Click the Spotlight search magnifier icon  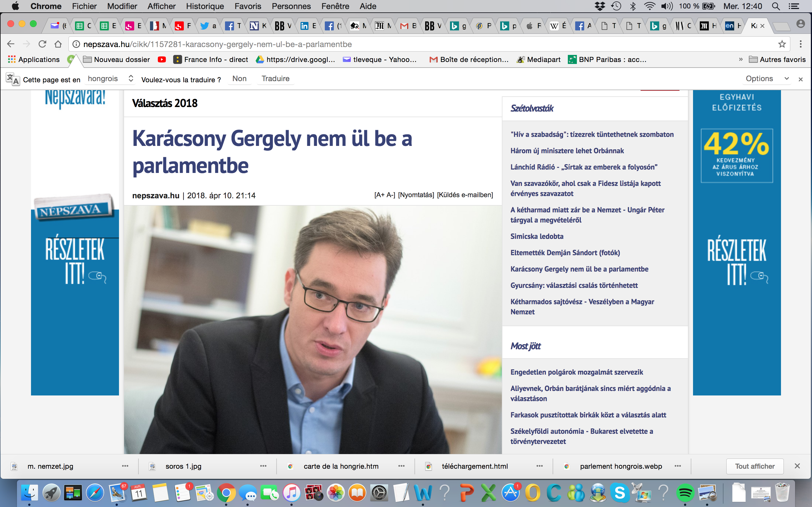point(775,6)
